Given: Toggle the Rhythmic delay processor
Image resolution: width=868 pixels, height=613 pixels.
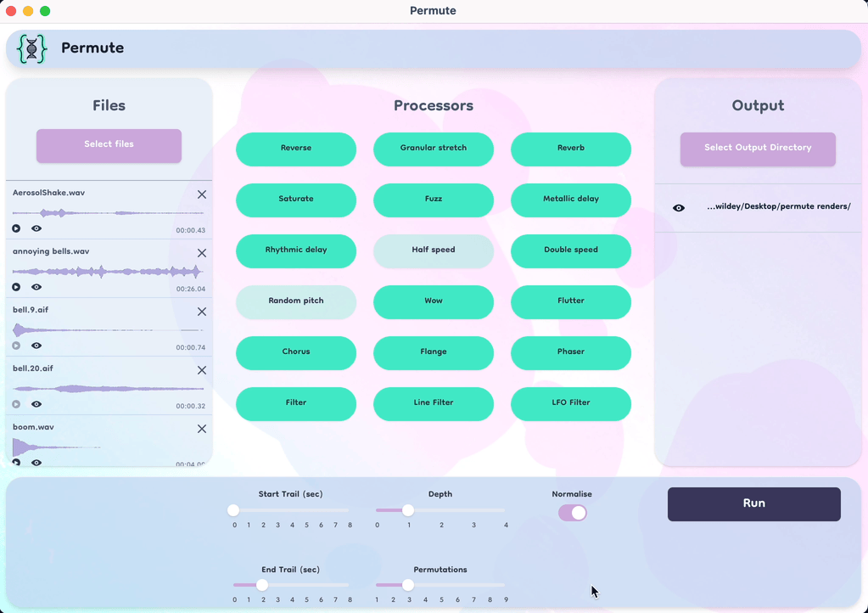Looking at the screenshot, I should [x=296, y=250].
